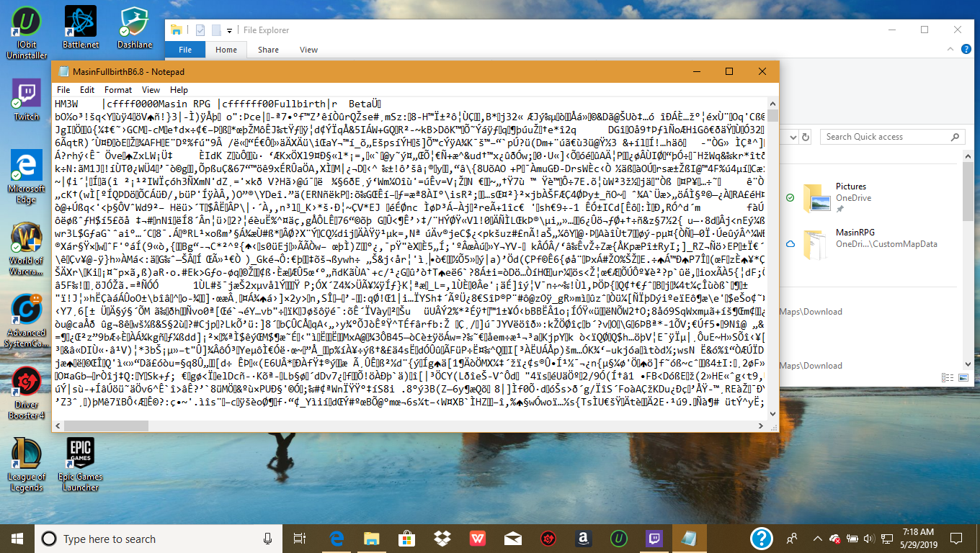Open Microsoft Store from the taskbar

(406, 539)
